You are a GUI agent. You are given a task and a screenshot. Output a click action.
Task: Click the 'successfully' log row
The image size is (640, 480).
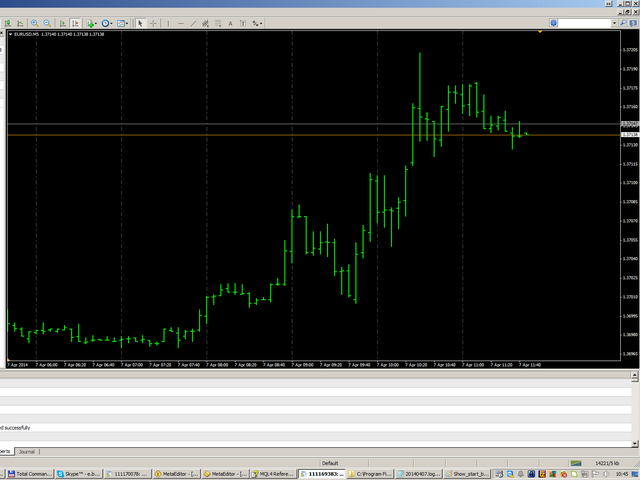pos(316,427)
